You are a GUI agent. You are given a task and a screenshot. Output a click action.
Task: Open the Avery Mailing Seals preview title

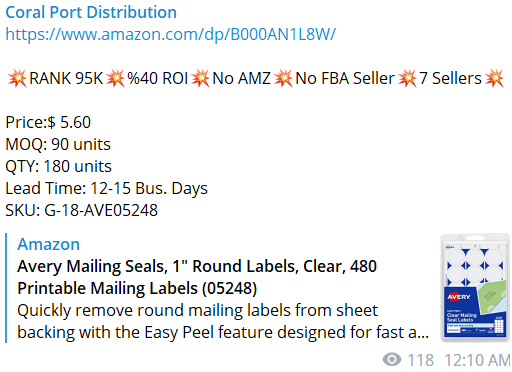click(197, 277)
